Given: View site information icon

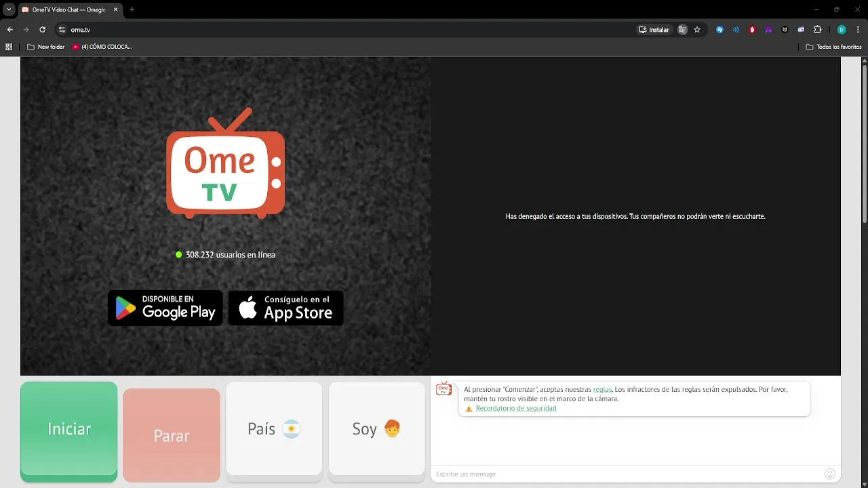Looking at the screenshot, I should [x=62, y=30].
